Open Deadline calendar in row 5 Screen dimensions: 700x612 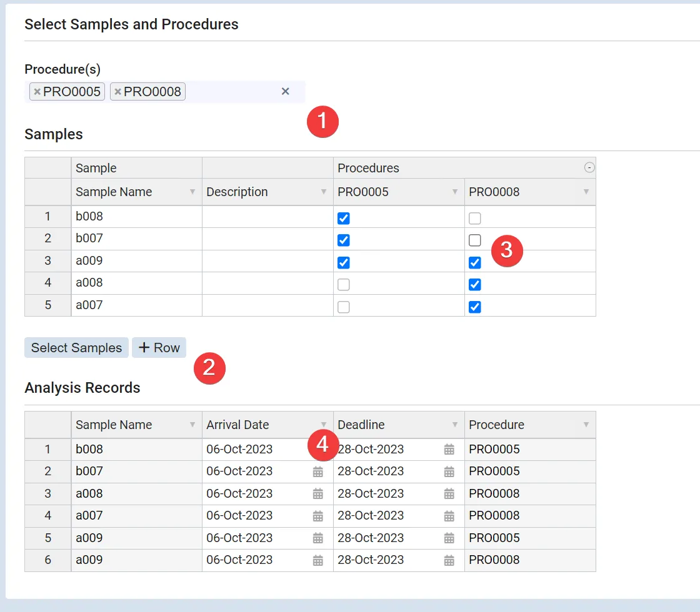point(449,538)
